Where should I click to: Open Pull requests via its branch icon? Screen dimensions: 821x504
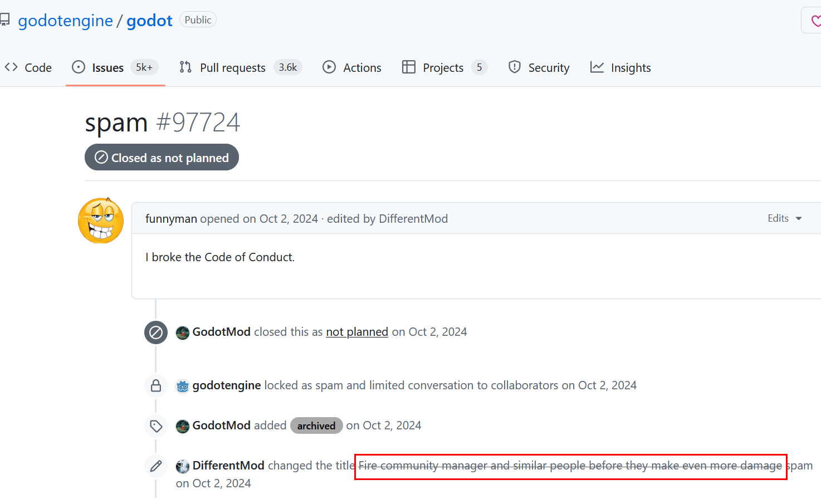[184, 67]
